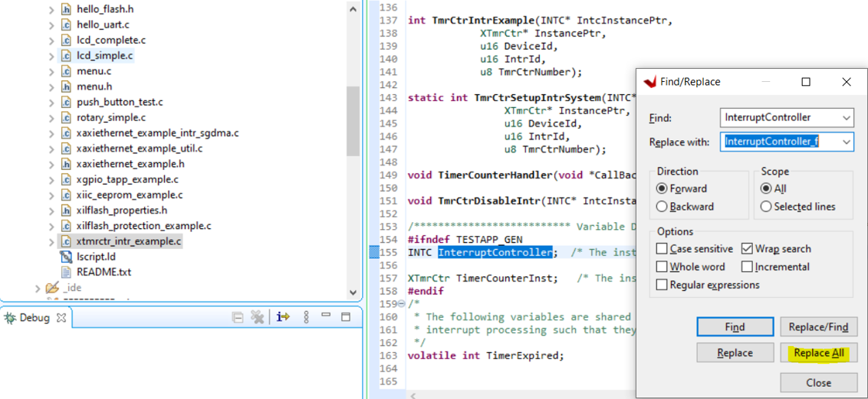The width and height of the screenshot is (868, 399).
Task: Expand the hello_flash.h tree node
Action: coord(51,9)
